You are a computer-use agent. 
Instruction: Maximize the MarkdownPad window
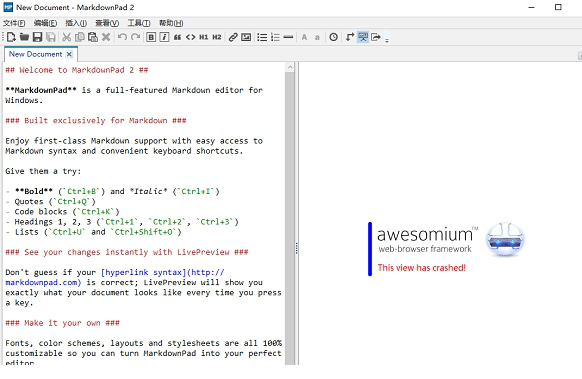pyautogui.click(x=558, y=7)
